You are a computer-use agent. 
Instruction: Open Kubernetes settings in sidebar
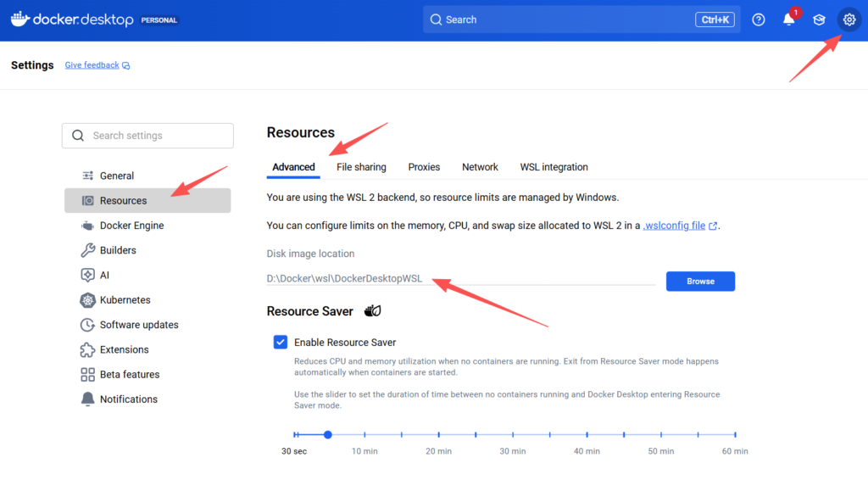pos(125,300)
